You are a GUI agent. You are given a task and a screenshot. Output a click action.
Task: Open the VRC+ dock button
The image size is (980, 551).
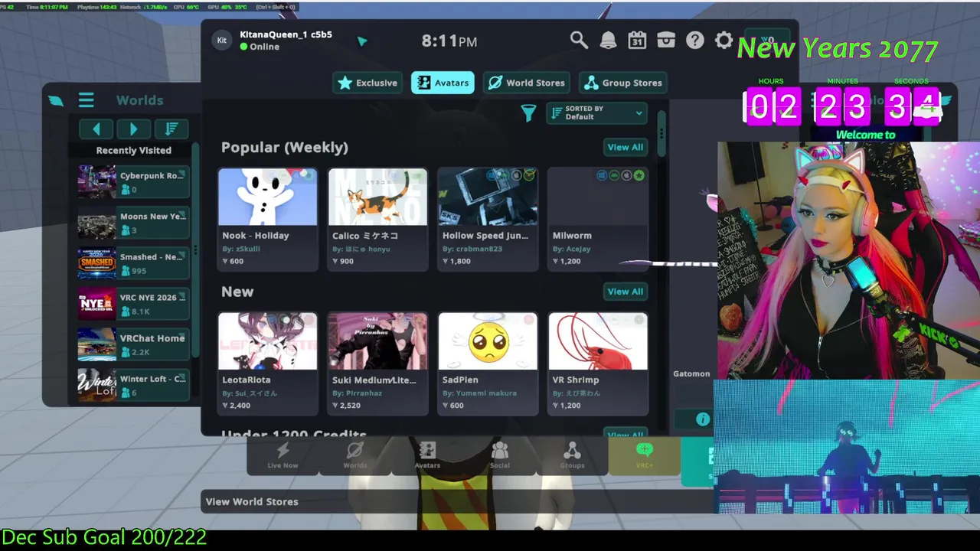[x=644, y=455]
